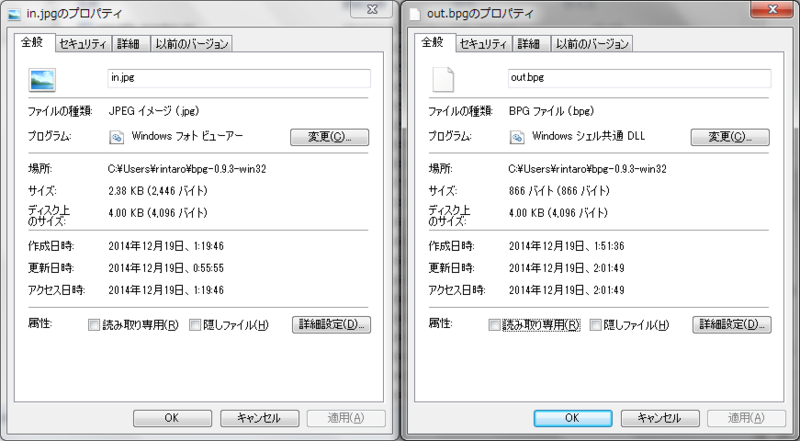
Task: Click キャンセル in out.bpg properties window
Action: pos(660,418)
